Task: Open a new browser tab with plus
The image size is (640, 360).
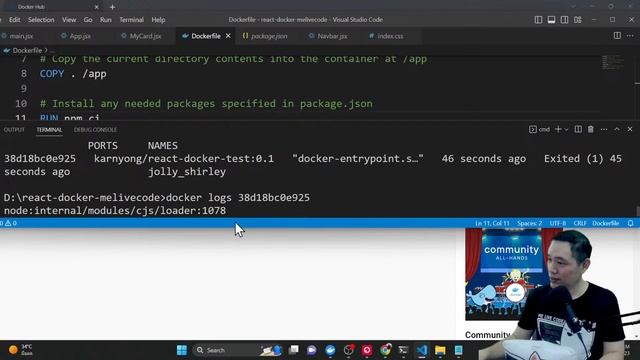Action: [x=112, y=7]
